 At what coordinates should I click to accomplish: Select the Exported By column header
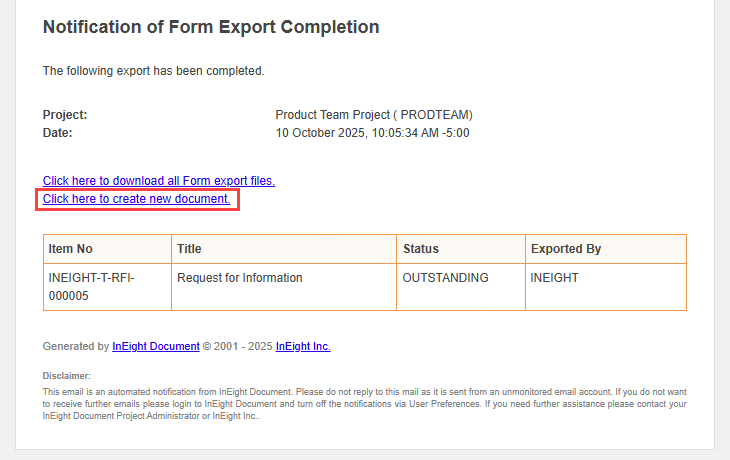point(566,249)
